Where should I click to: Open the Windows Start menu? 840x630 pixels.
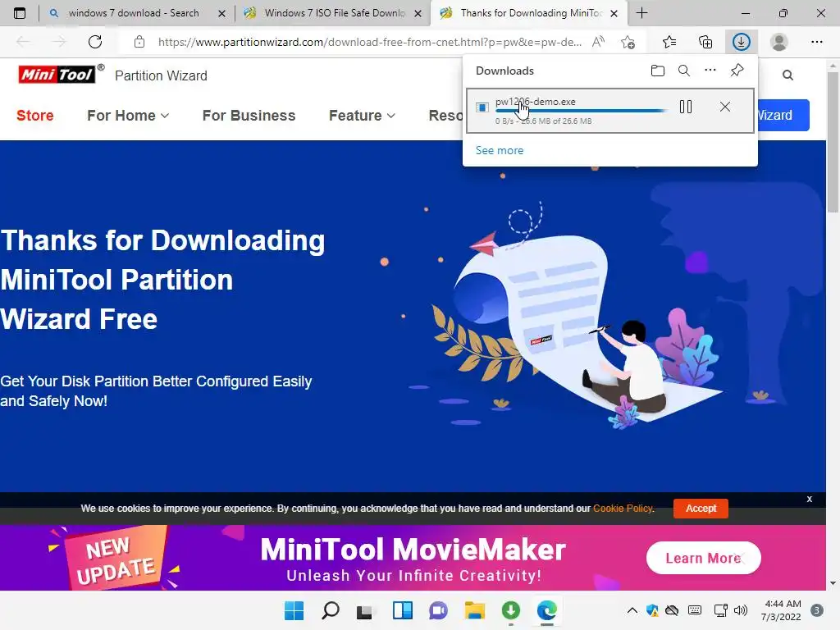(x=294, y=610)
